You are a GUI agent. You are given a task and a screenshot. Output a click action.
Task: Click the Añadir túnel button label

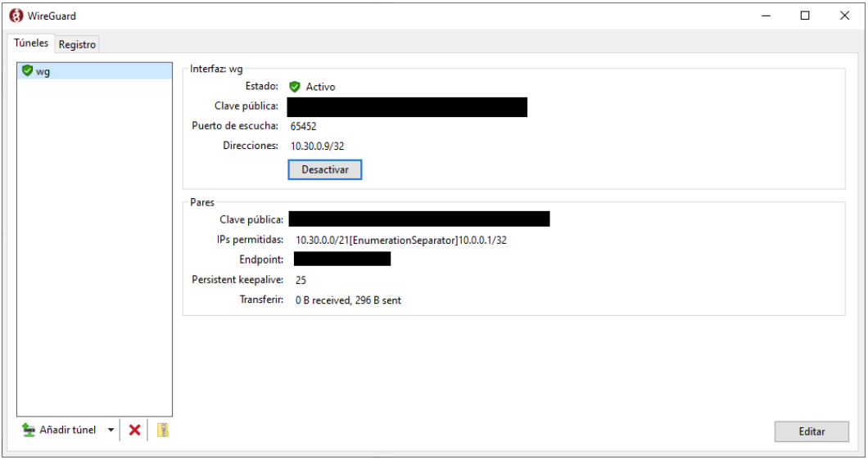coord(67,430)
